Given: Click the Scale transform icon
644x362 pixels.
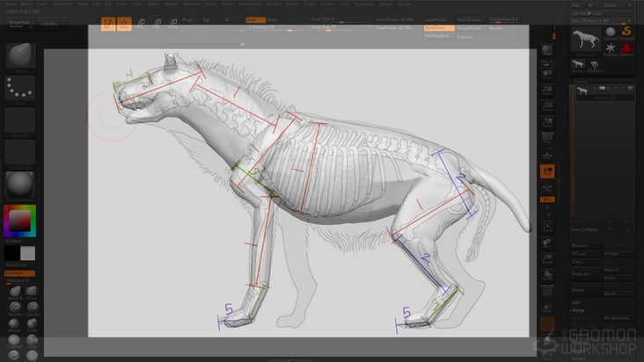Looking at the screenshot, I should click(x=158, y=22).
